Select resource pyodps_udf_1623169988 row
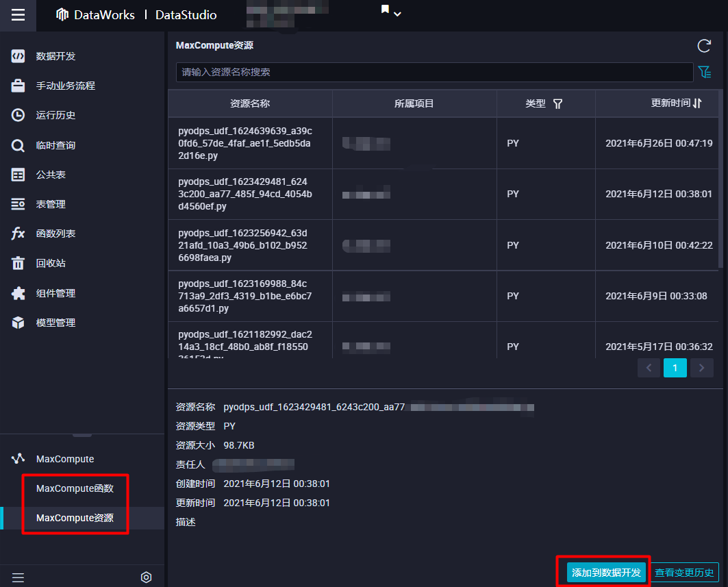 [443, 297]
